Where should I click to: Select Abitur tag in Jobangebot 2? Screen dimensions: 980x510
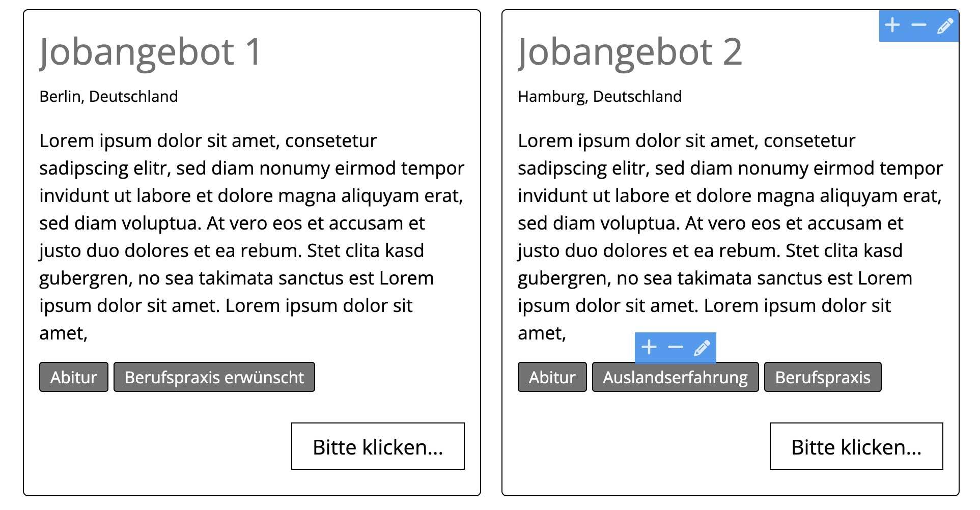(552, 377)
